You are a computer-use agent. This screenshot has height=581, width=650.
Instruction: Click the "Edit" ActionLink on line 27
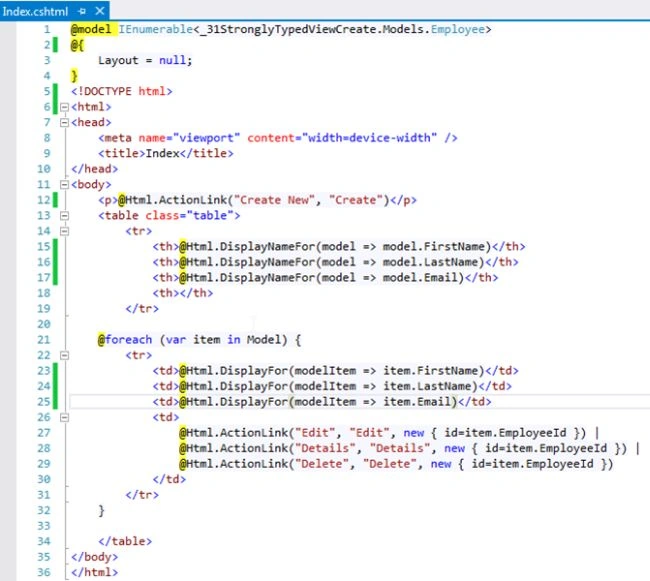click(383, 433)
